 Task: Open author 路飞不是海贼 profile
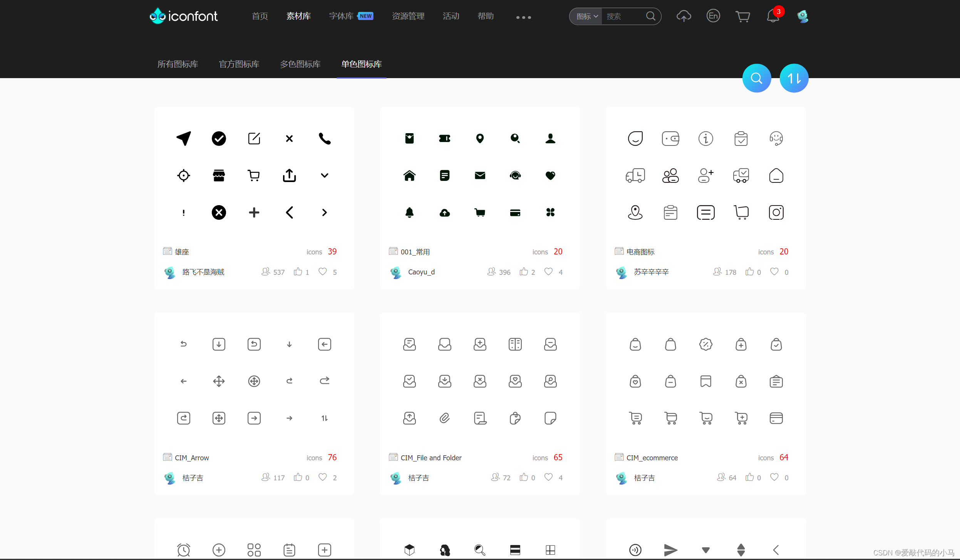pos(203,272)
